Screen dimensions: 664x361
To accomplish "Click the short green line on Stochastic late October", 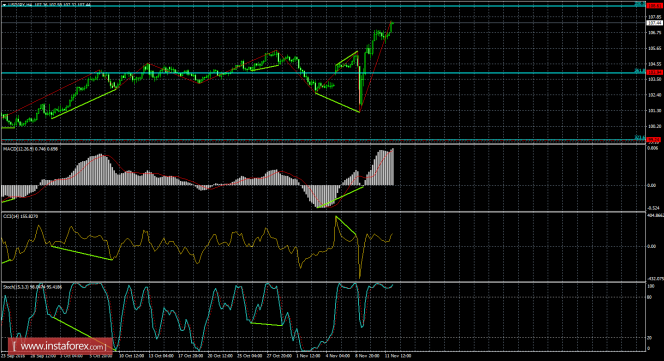I will click(266, 324).
